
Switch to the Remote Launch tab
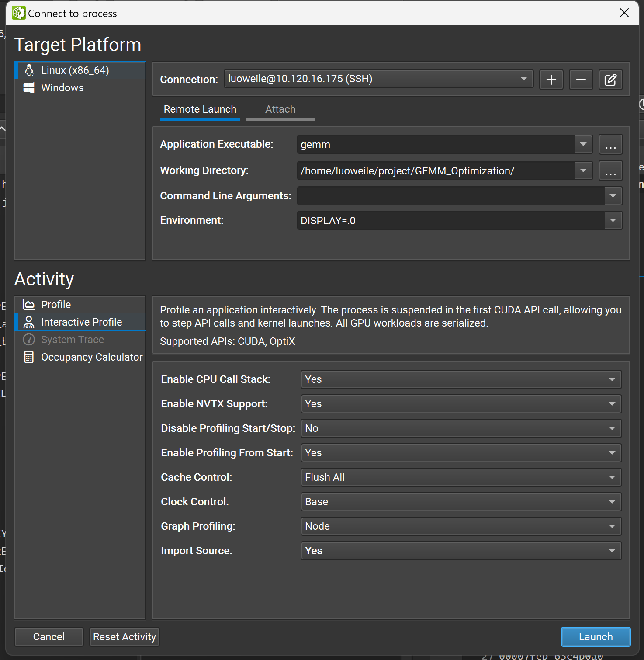coord(200,109)
